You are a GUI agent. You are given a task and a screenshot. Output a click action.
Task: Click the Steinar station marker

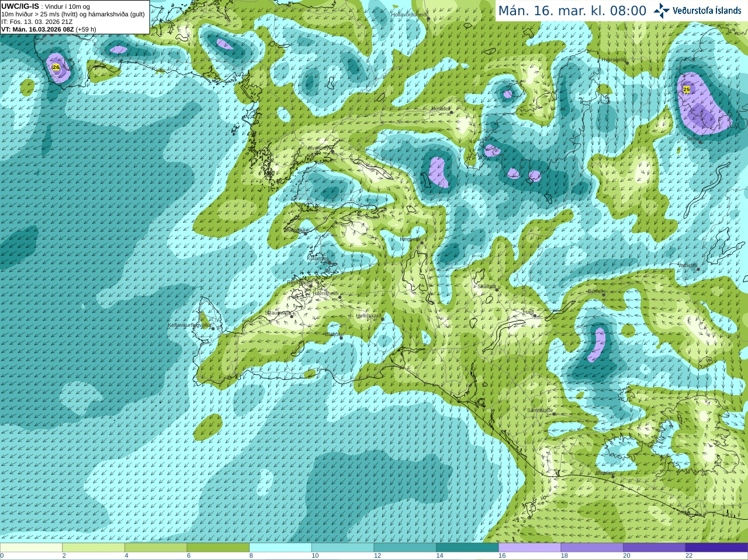pos(612,476)
